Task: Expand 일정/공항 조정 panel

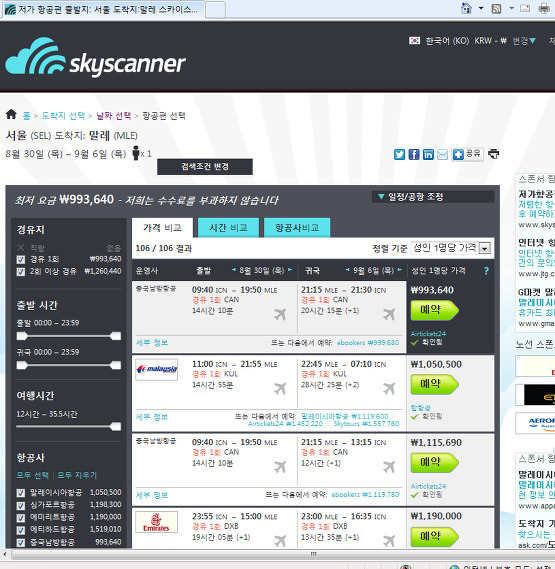Action: click(x=433, y=197)
